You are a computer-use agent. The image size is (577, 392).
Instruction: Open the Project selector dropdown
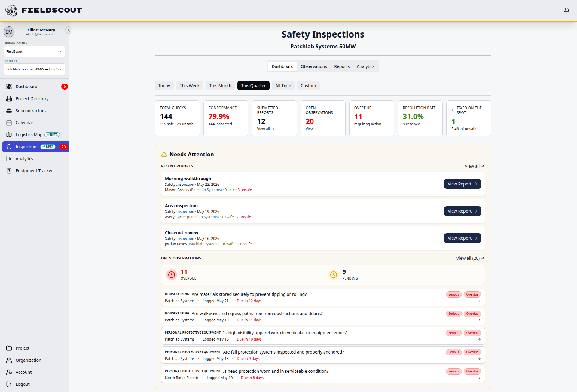pos(34,69)
